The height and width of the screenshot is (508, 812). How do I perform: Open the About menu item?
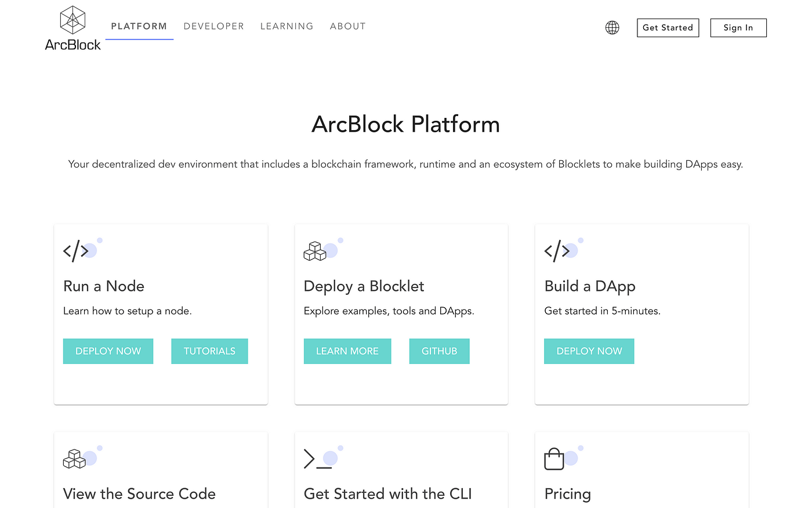tap(347, 26)
